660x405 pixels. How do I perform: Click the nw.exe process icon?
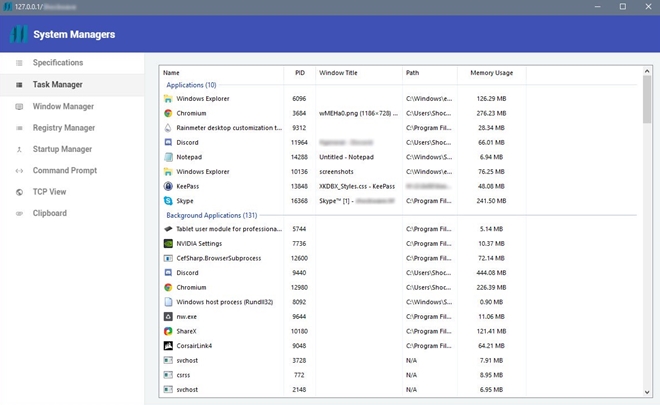point(168,317)
